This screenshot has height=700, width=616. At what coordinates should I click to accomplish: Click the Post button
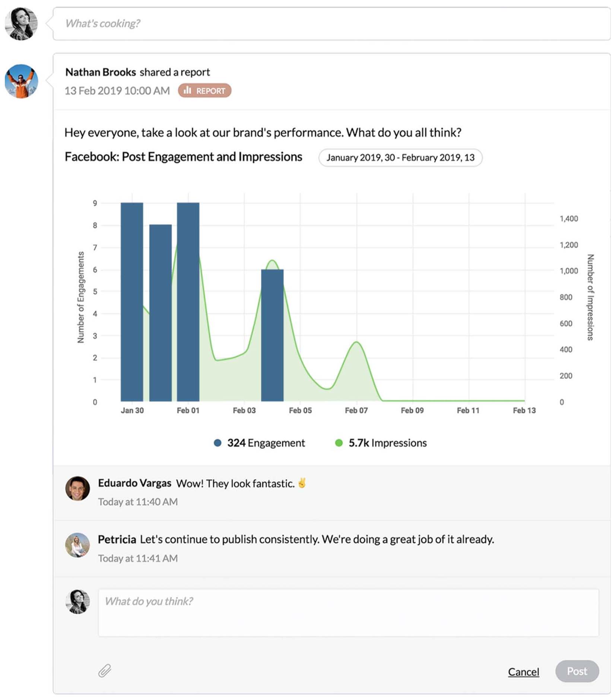(577, 672)
